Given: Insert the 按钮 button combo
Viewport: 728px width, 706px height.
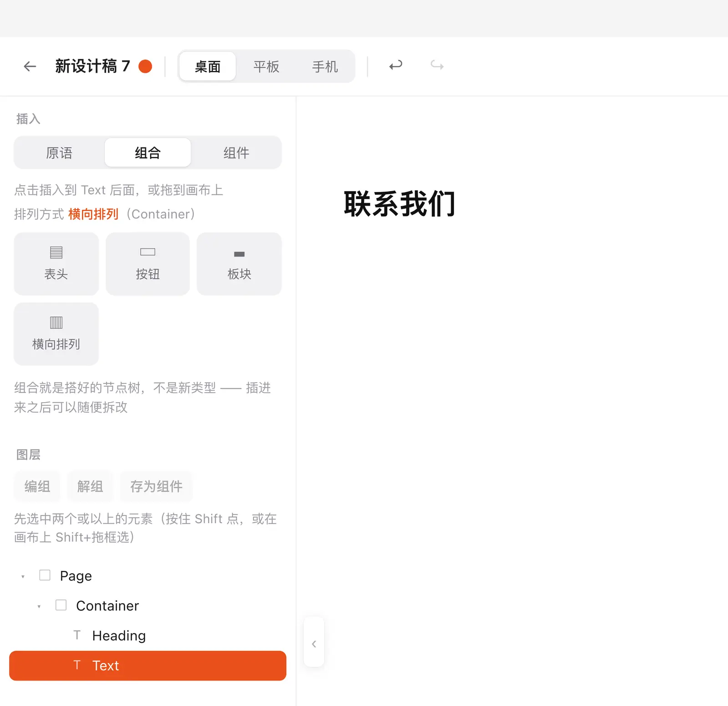Looking at the screenshot, I should point(148,264).
